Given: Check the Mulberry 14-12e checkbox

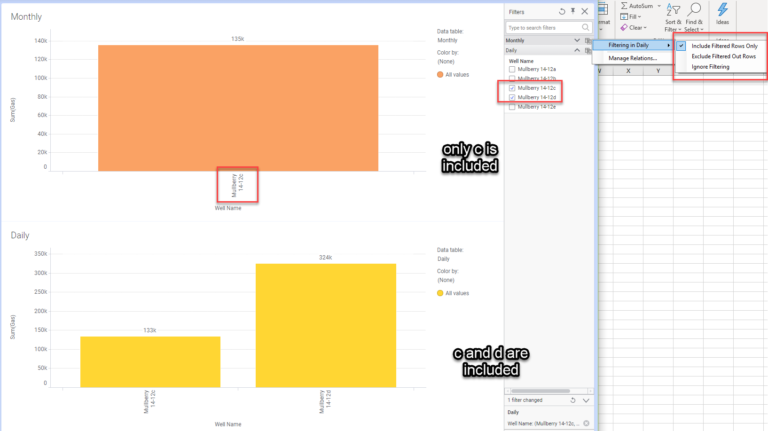Looking at the screenshot, I should (x=512, y=105).
